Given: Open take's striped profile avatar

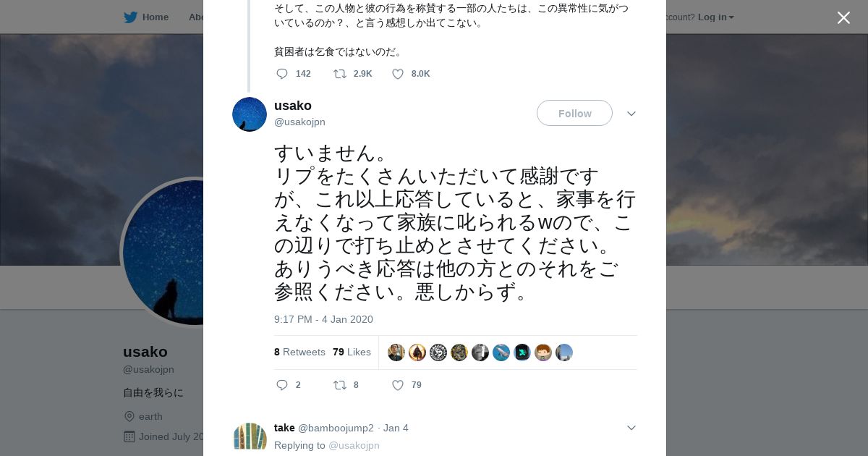Looking at the screenshot, I should 250,436.
